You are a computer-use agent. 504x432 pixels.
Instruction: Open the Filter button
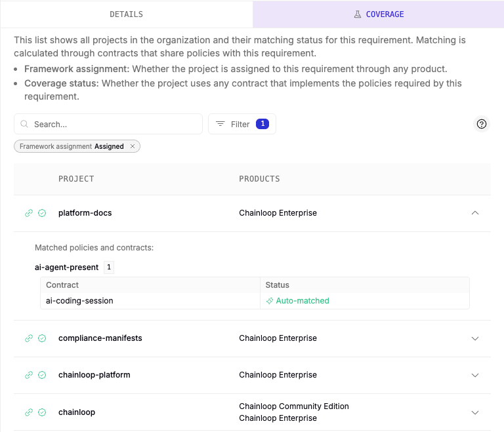pyautogui.click(x=242, y=124)
